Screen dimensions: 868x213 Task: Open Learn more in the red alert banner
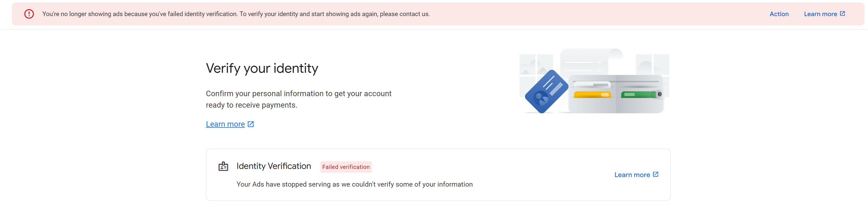[x=820, y=14]
